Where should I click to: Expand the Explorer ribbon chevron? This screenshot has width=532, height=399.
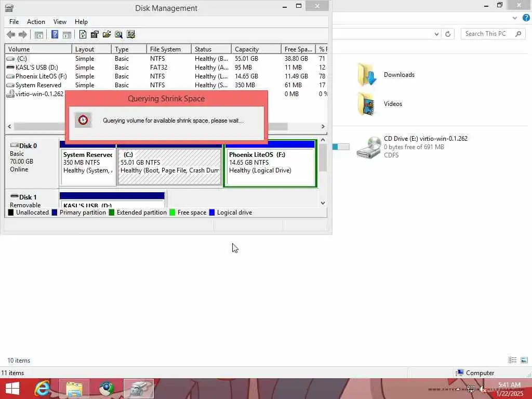click(x=515, y=18)
